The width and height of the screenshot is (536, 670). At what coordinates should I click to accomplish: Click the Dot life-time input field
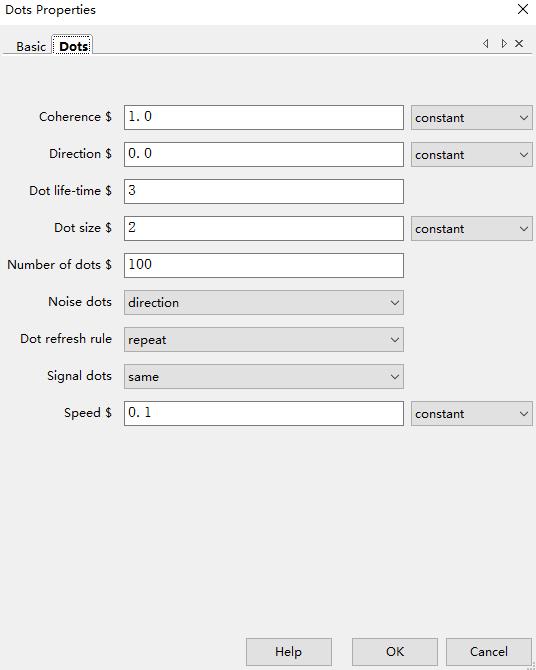[264, 191]
